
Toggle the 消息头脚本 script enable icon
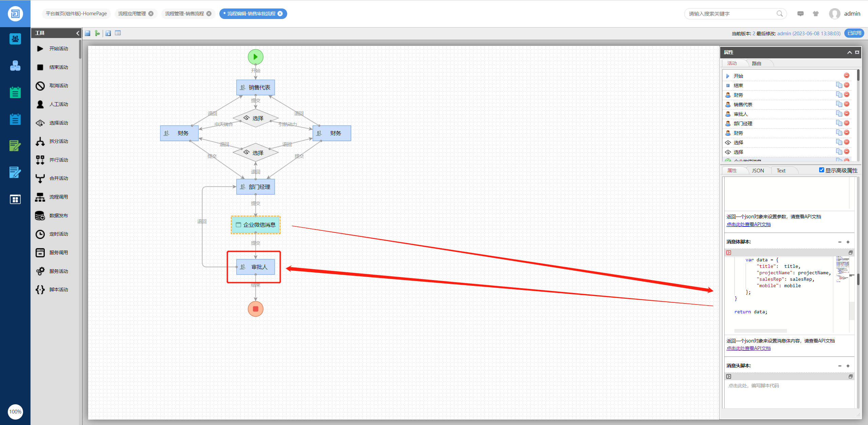coord(729,376)
